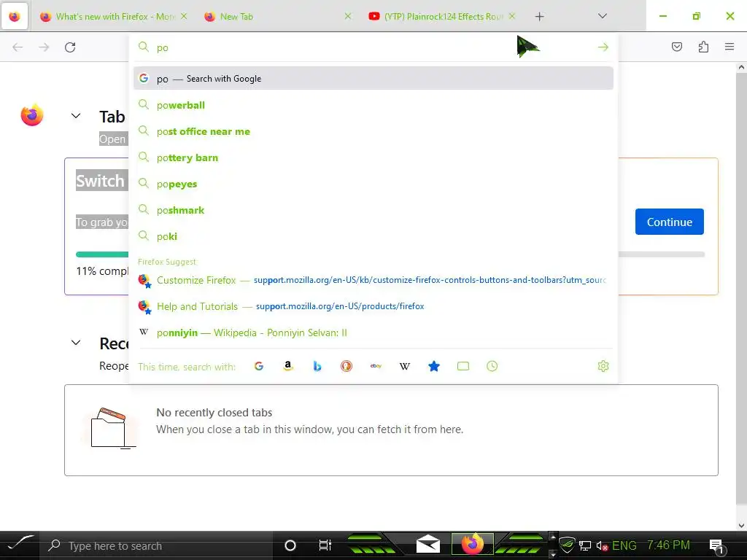
Task: Click the Go arrow in address bar
Action: click(x=603, y=47)
